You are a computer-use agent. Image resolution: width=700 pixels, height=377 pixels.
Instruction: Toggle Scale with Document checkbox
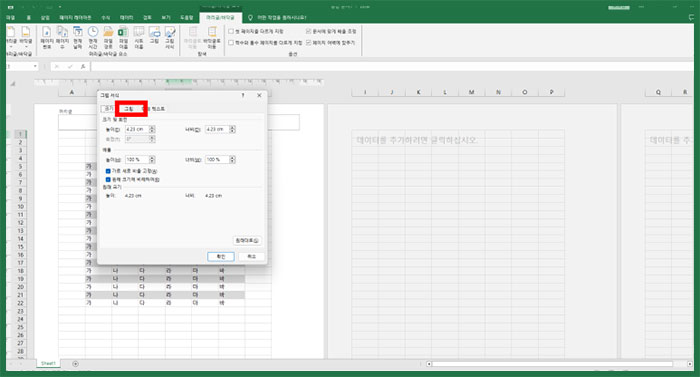pos(308,31)
